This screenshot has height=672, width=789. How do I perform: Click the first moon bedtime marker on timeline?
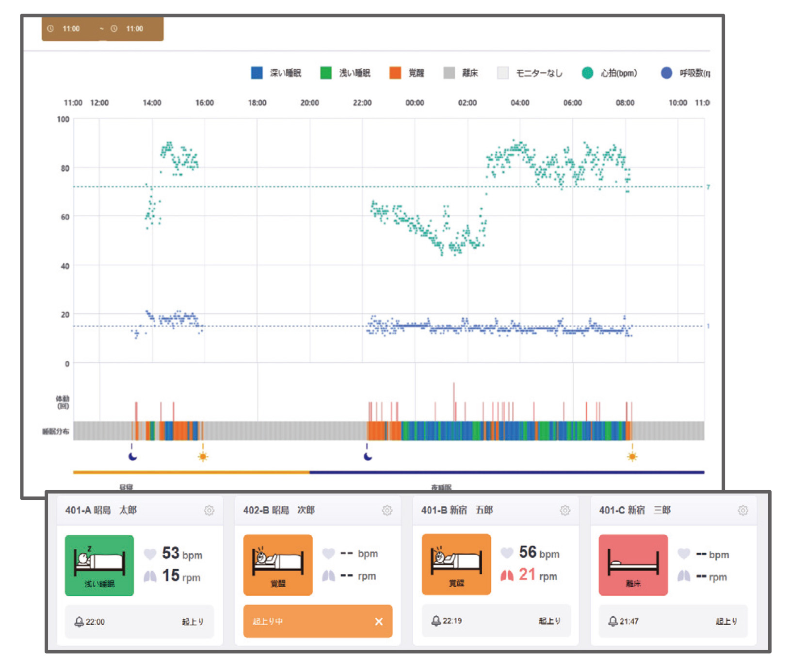tap(132, 456)
